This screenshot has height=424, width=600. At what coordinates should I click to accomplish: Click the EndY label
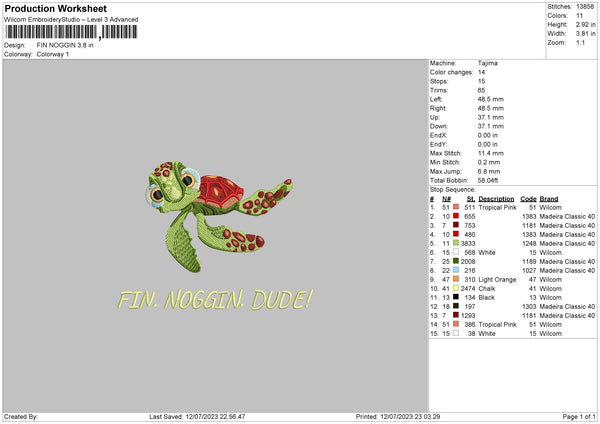[x=438, y=144]
